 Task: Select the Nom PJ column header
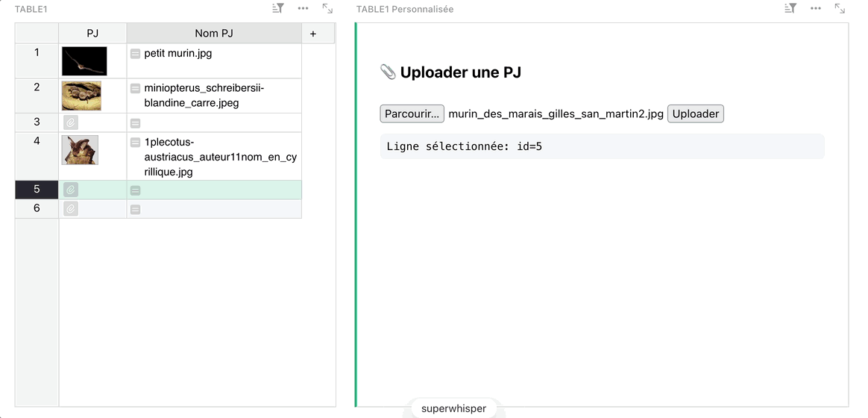(214, 34)
